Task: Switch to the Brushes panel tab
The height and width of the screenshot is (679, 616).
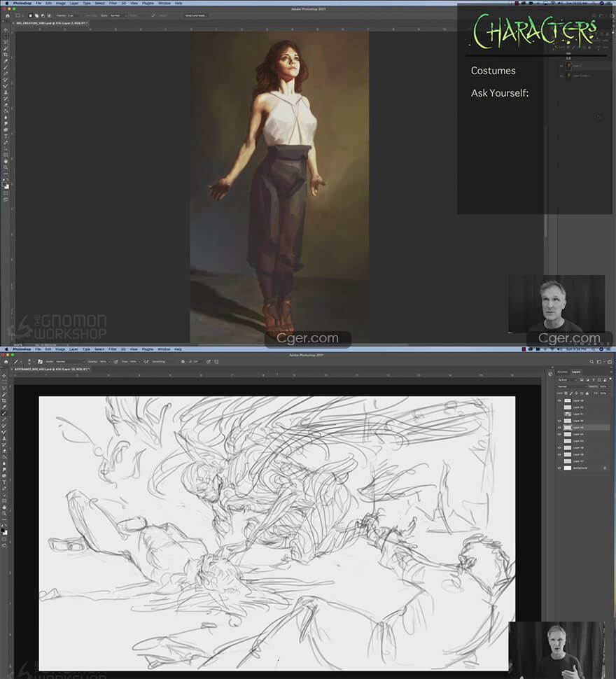Action: point(563,372)
